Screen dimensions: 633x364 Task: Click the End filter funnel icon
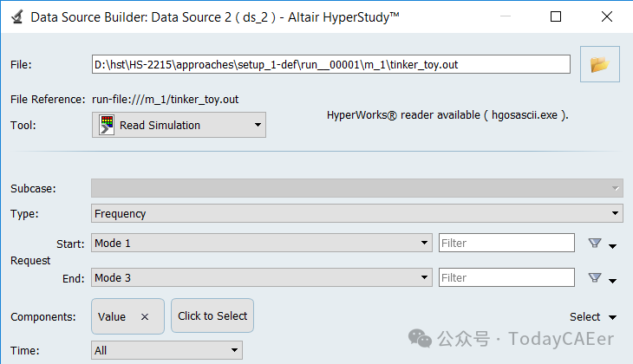[x=595, y=277]
